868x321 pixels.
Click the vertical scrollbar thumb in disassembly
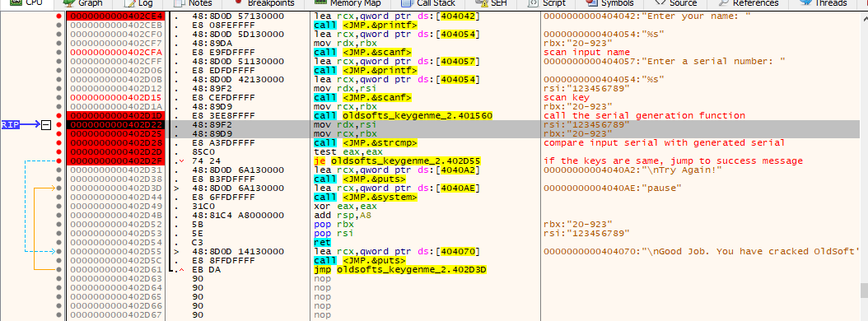863,291
